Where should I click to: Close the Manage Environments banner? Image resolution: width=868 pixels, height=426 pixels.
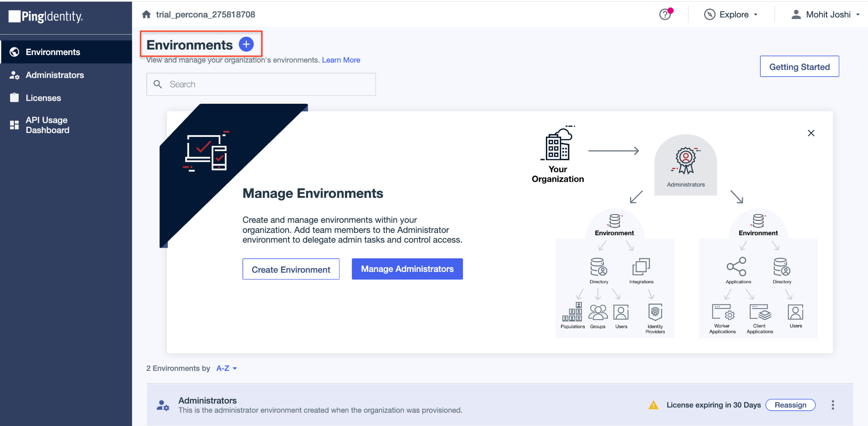811,133
